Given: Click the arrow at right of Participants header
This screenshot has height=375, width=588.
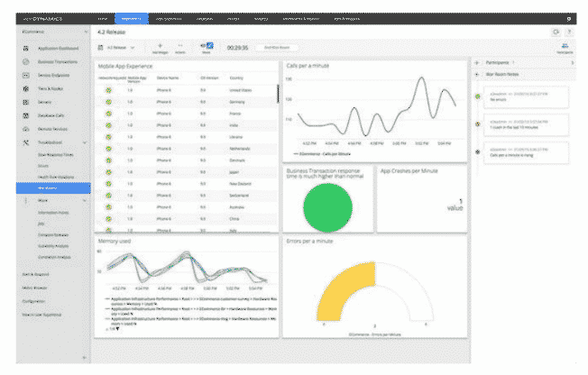Looking at the screenshot, I should tap(573, 62).
